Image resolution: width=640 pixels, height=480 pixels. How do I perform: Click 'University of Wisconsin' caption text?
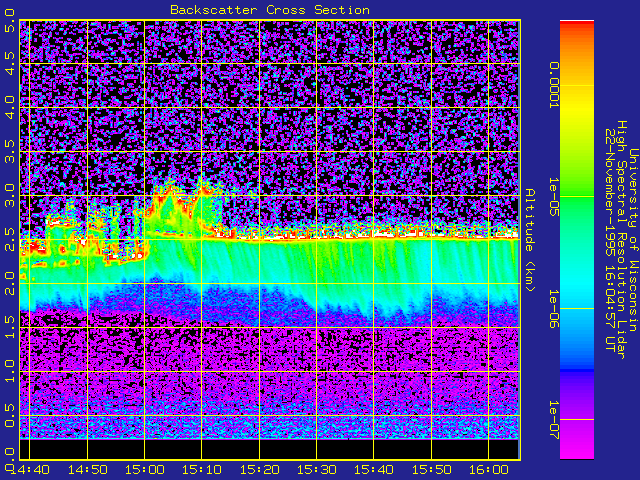pyautogui.click(x=633, y=240)
